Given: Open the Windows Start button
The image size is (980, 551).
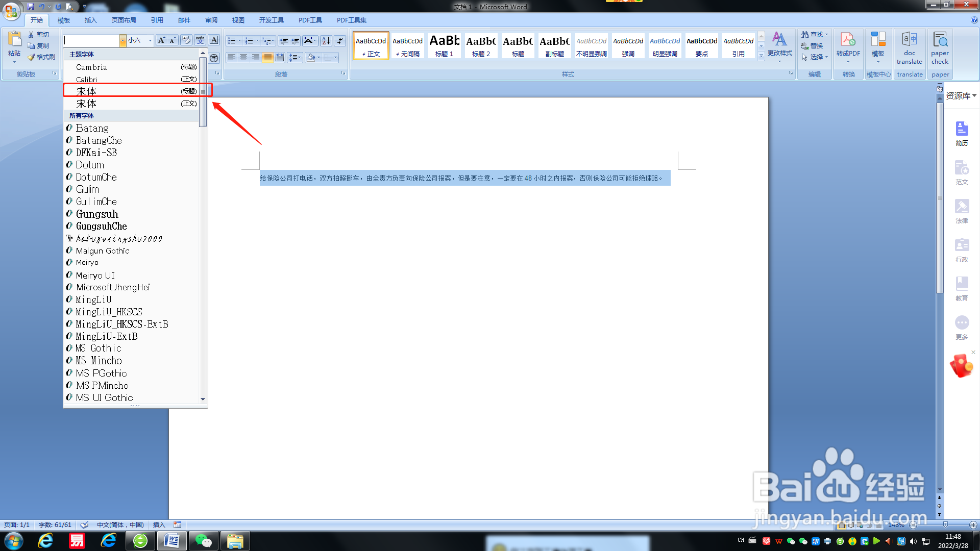Looking at the screenshot, I should pos(14,541).
